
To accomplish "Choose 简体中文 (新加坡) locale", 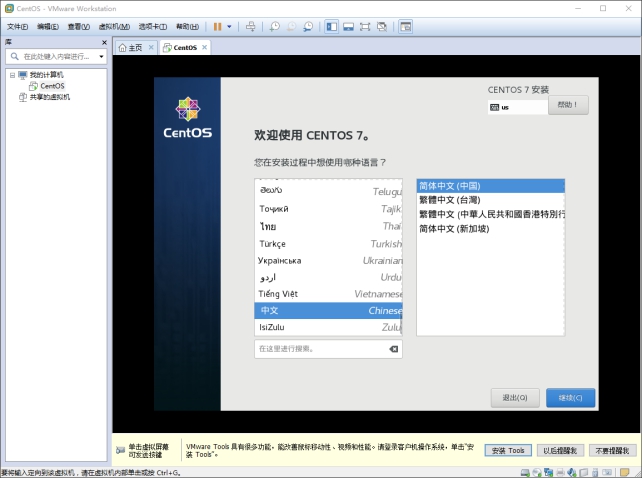I will tap(490, 228).
